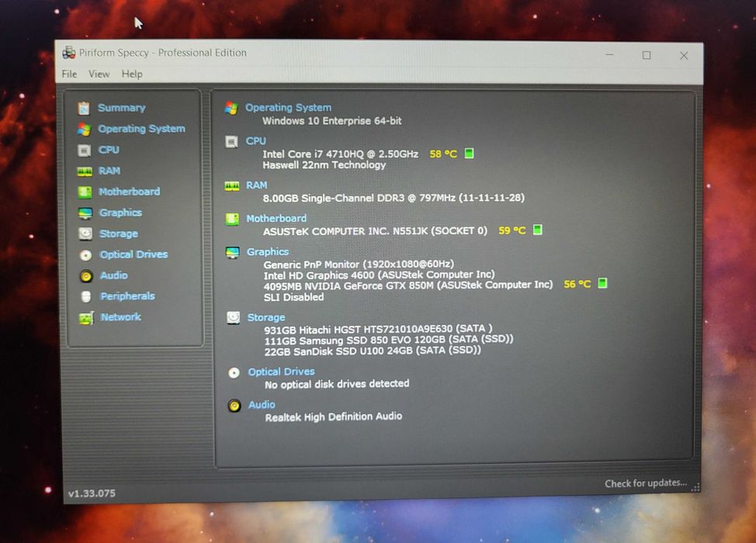Click the Speccy app icon in title bar
This screenshot has width=756, height=543.
pyautogui.click(x=69, y=53)
